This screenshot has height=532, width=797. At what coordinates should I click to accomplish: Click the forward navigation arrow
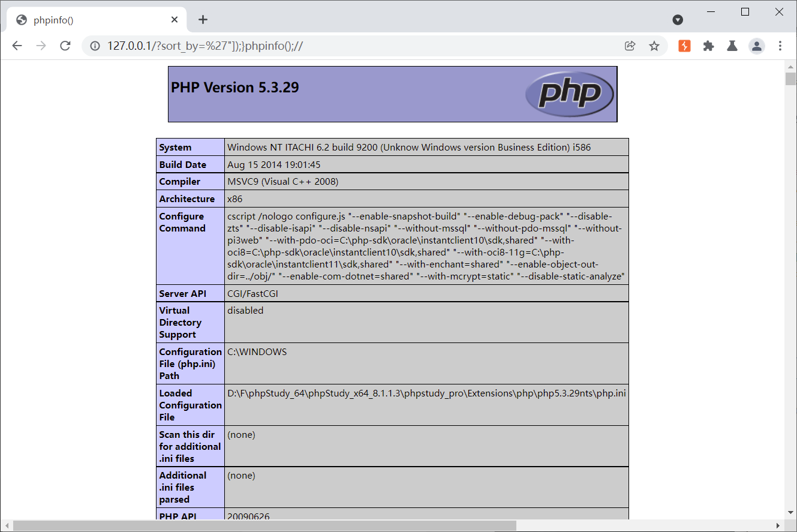coord(41,46)
